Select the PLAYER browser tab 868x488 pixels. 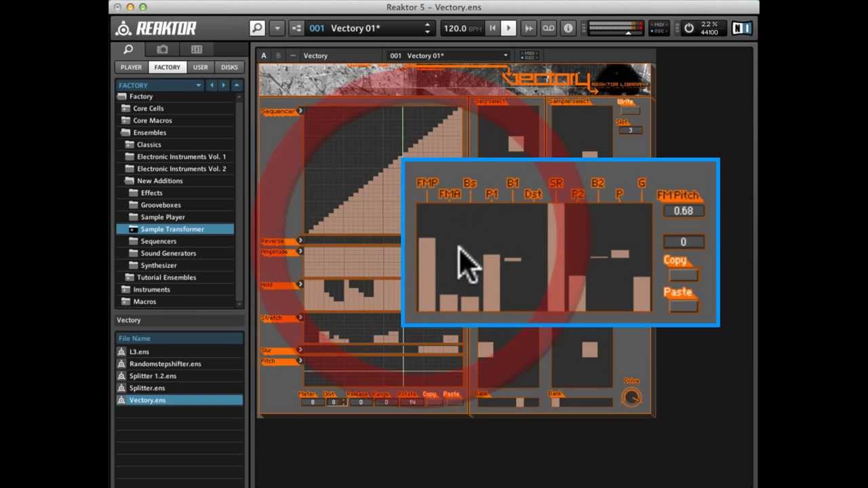[132, 68]
